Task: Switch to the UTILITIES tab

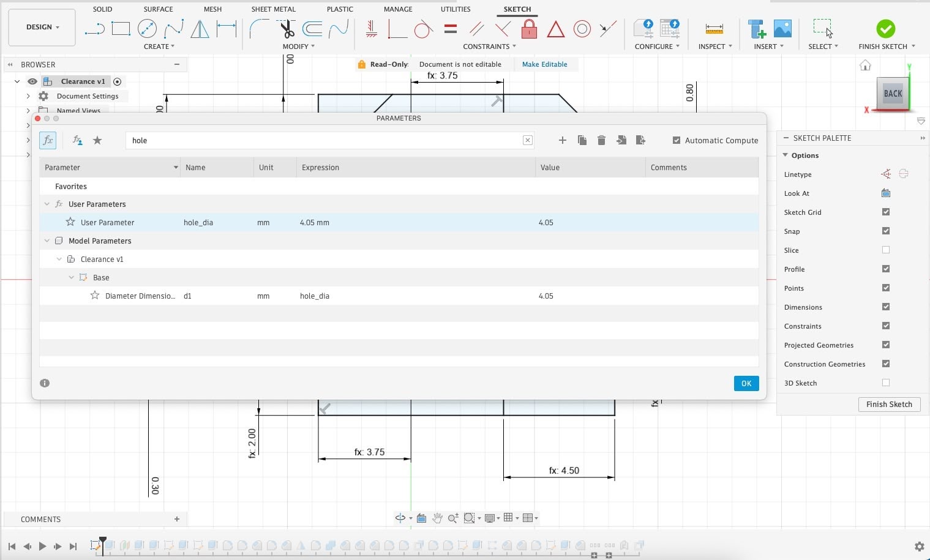Action: click(456, 9)
